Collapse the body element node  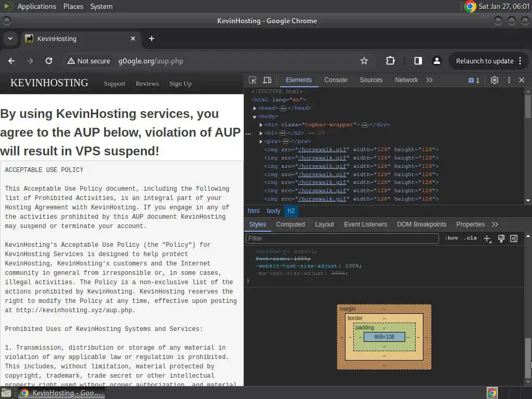[x=255, y=117]
